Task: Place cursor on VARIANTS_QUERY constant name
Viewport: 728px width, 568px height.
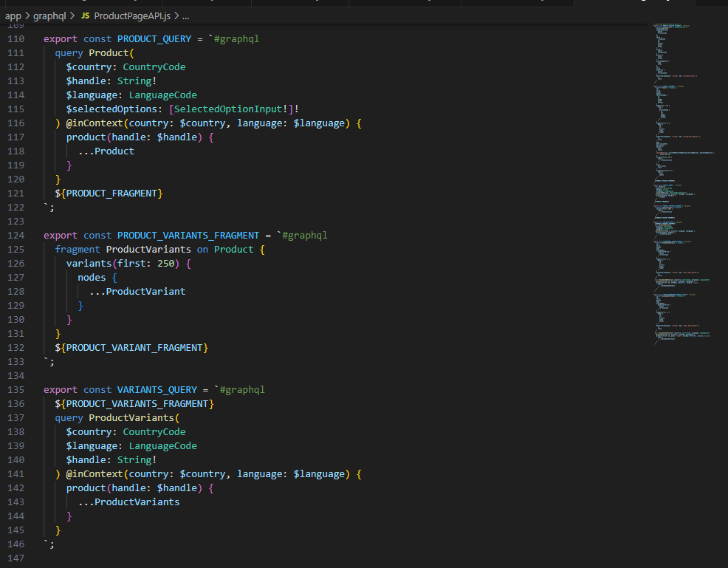Action: click(157, 390)
